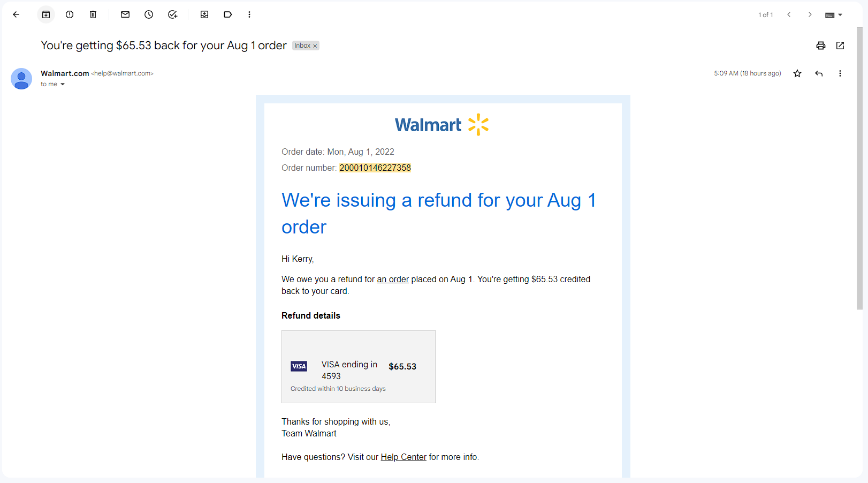The image size is (868, 483).
Task: Print the entire email conversation
Action: coord(821,46)
